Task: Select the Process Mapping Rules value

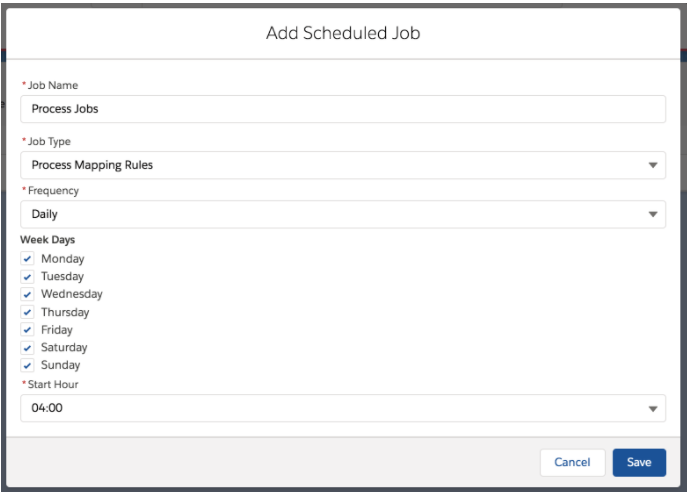Action: [93, 165]
